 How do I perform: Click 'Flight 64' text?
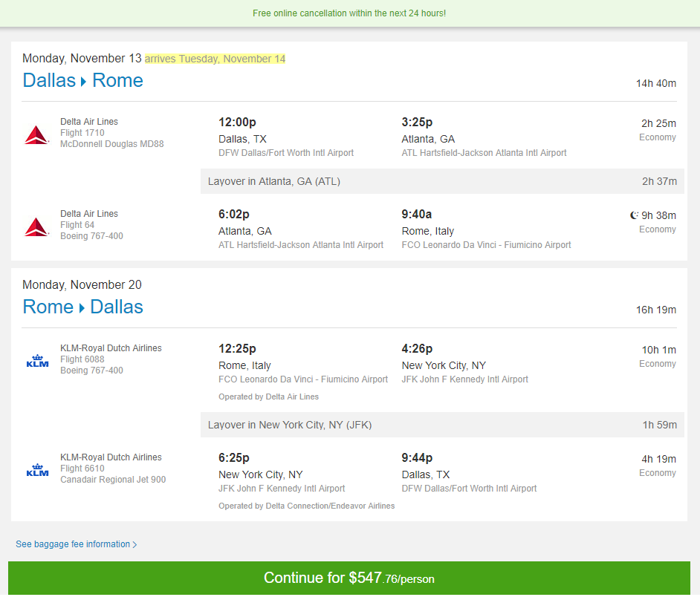point(77,225)
